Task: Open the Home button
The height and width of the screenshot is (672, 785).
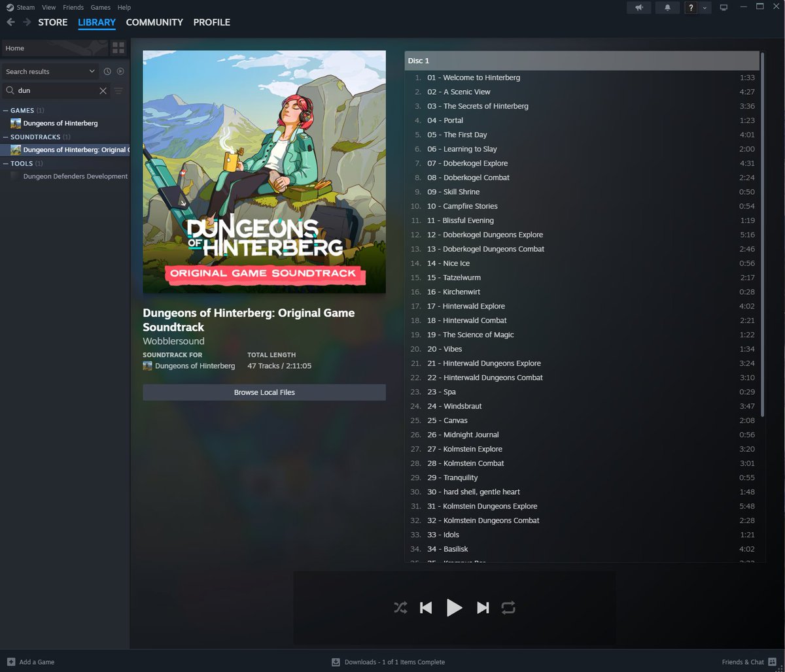Action: pyautogui.click(x=55, y=48)
